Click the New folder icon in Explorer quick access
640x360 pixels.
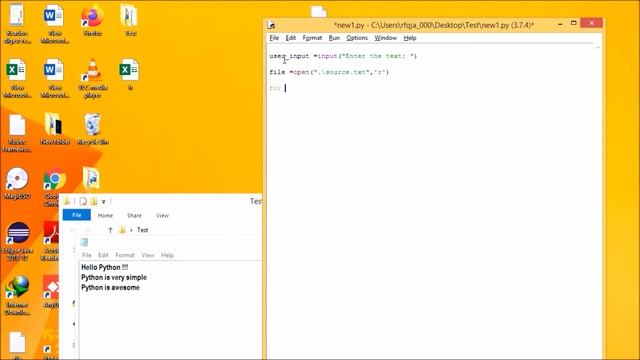94,201
